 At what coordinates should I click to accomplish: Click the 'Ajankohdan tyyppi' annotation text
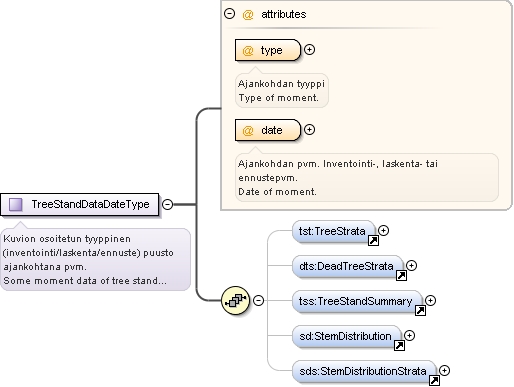(281, 84)
